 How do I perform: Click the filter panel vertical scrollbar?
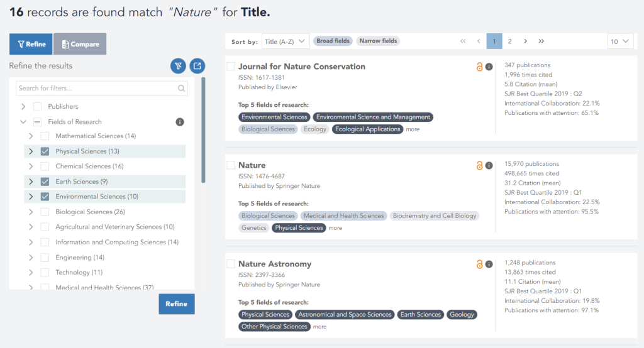click(203, 130)
